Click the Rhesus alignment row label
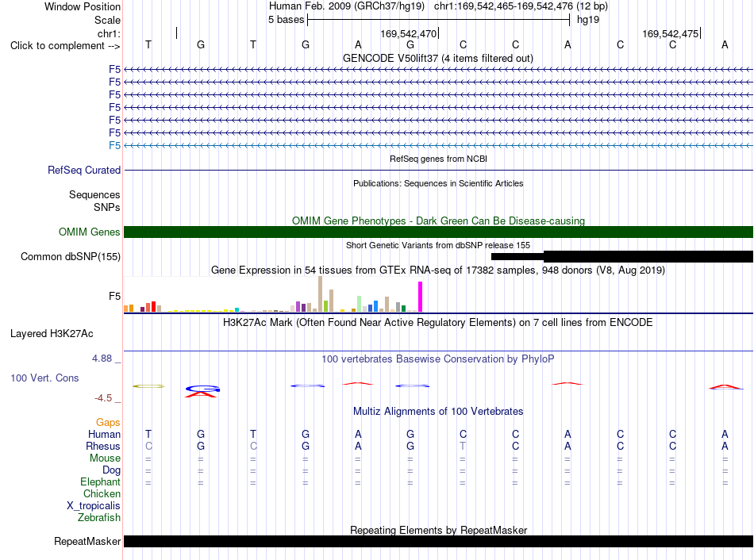This screenshot has width=754, height=560. click(103, 447)
